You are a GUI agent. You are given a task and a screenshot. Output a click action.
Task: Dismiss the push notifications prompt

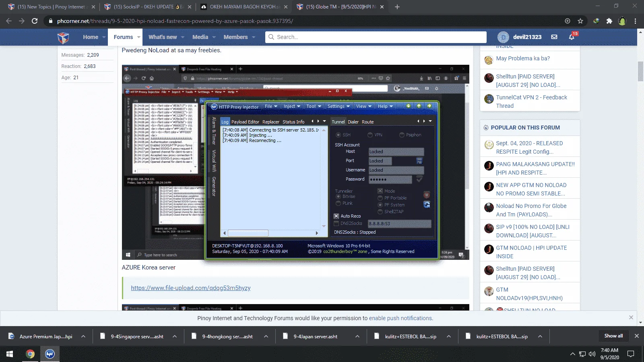[631, 317]
